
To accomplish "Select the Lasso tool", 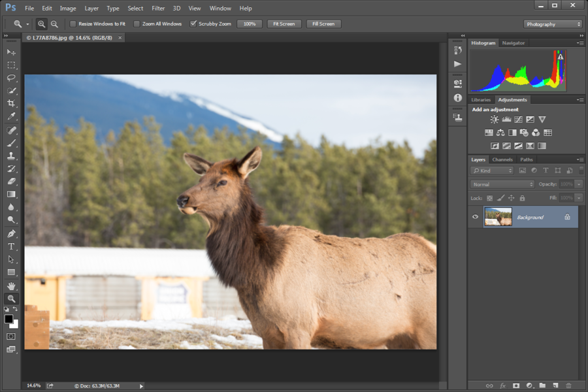I will click(x=11, y=78).
